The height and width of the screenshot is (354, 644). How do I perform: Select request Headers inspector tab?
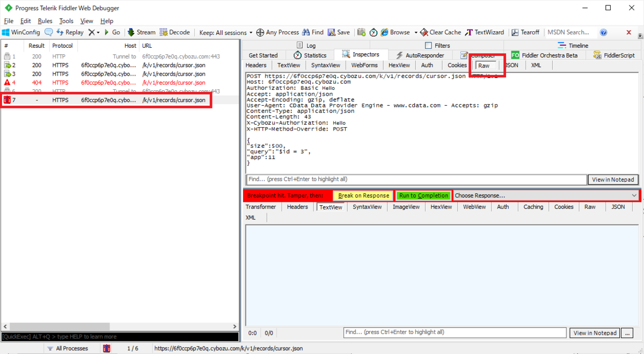pos(256,65)
